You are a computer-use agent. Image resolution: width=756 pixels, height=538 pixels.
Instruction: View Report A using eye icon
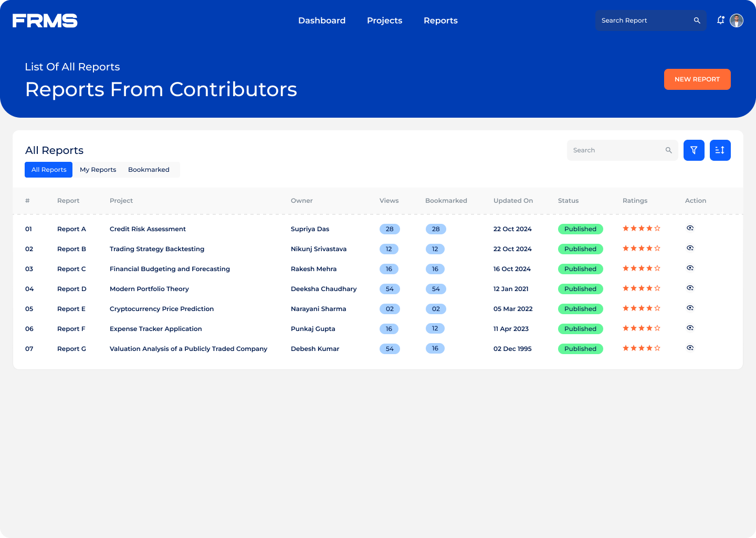(x=690, y=228)
